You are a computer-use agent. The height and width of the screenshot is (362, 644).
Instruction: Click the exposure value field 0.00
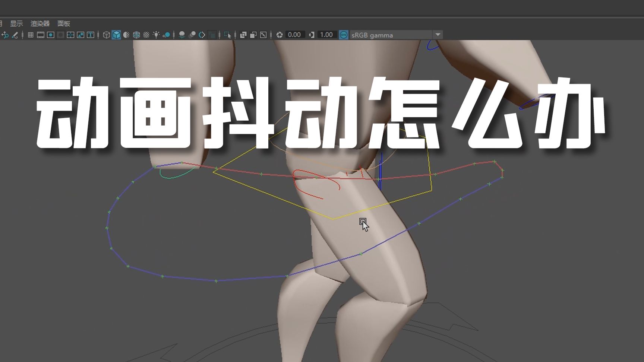[x=294, y=35]
